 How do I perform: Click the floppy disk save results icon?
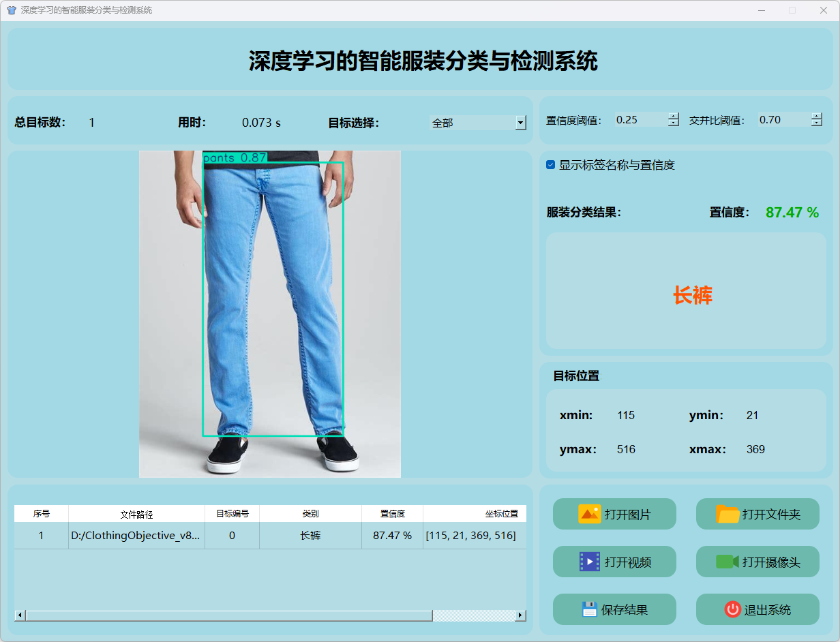pyautogui.click(x=589, y=609)
